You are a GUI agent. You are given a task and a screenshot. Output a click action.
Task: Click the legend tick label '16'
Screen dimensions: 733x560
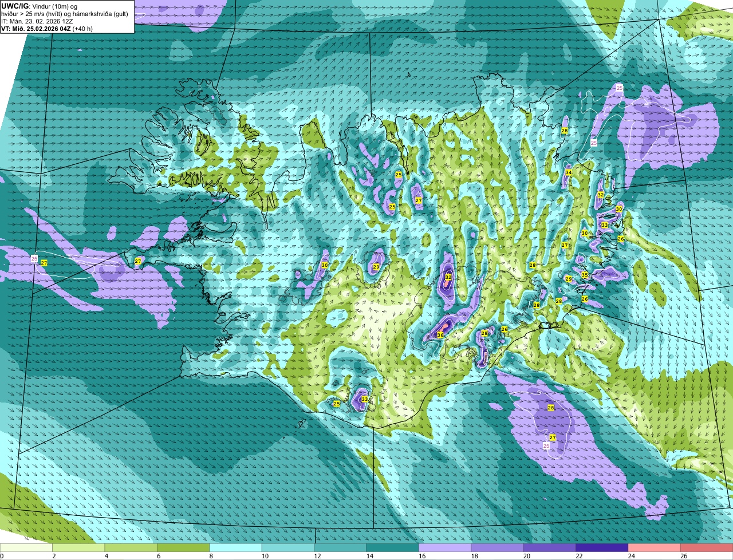tap(421, 556)
